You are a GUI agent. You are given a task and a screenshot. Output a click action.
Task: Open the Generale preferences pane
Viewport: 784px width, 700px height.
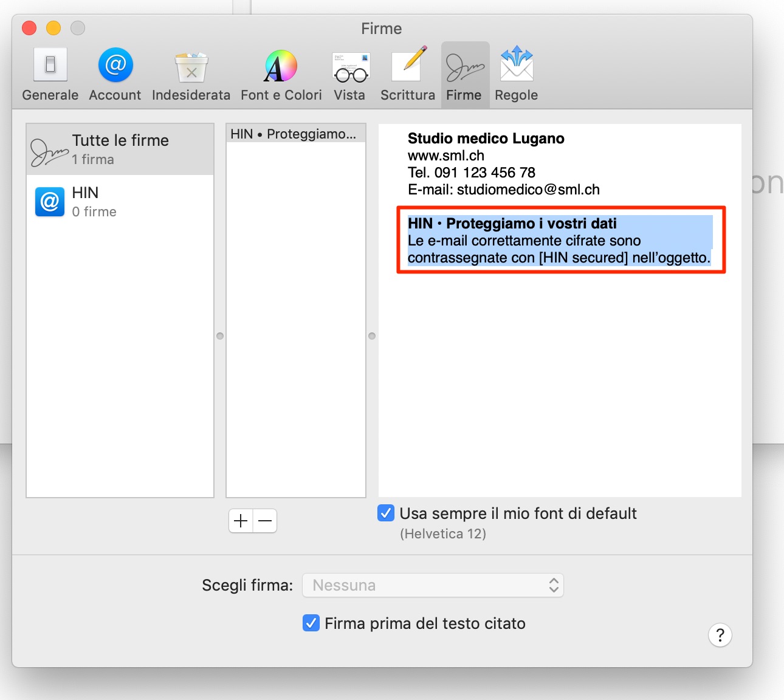point(50,75)
